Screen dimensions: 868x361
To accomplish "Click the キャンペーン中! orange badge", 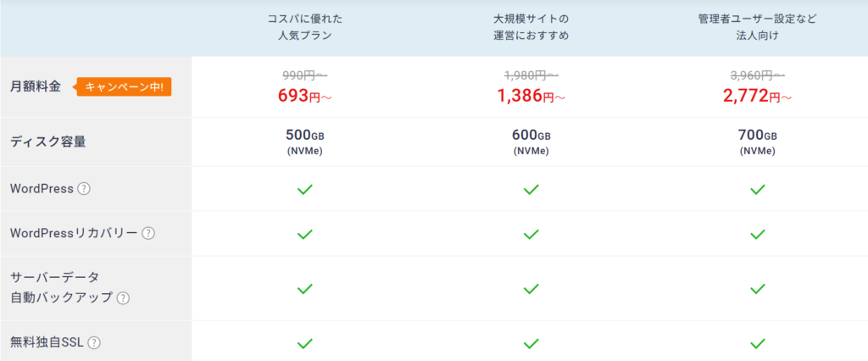I will (124, 87).
